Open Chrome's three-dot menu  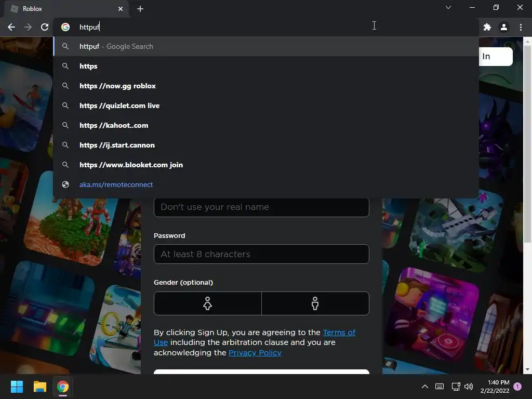(521, 27)
